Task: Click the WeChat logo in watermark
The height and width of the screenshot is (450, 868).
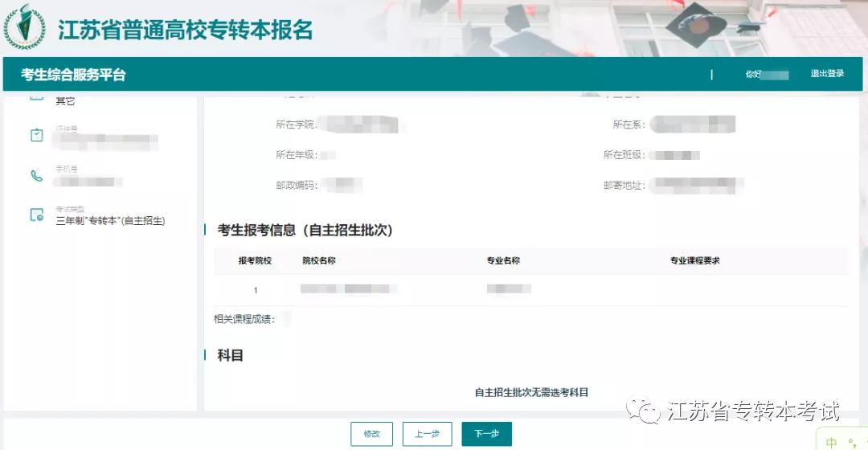Action: point(643,411)
